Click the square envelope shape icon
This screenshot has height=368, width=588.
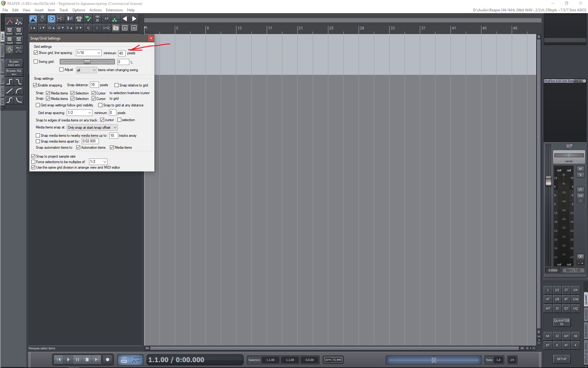(x=9, y=82)
